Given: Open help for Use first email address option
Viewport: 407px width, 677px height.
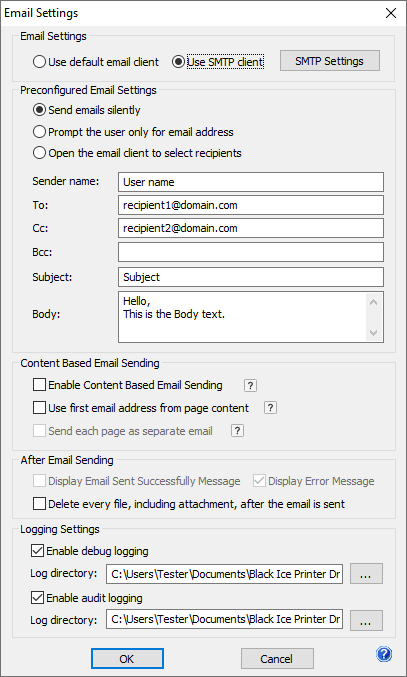Looking at the screenshot, I should (270, 408).
